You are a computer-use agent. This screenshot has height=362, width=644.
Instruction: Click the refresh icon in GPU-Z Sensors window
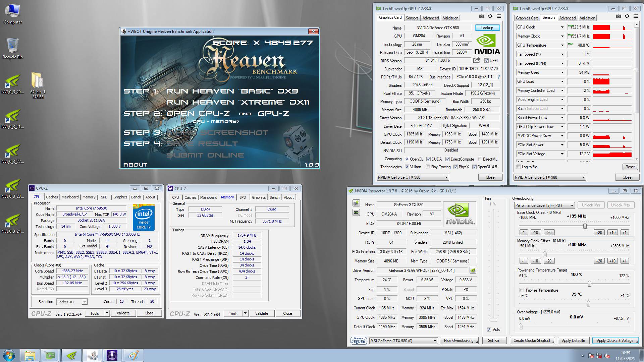tap(627, 16)
